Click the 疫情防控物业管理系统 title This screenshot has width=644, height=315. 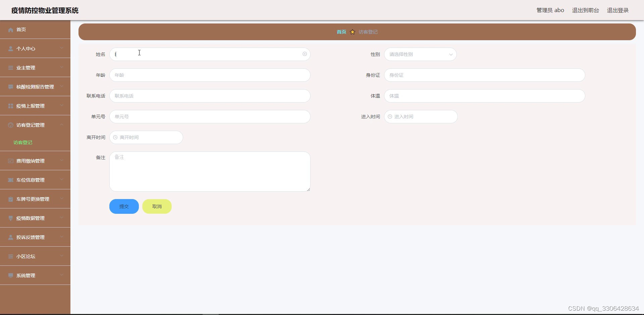click(45, 10)
